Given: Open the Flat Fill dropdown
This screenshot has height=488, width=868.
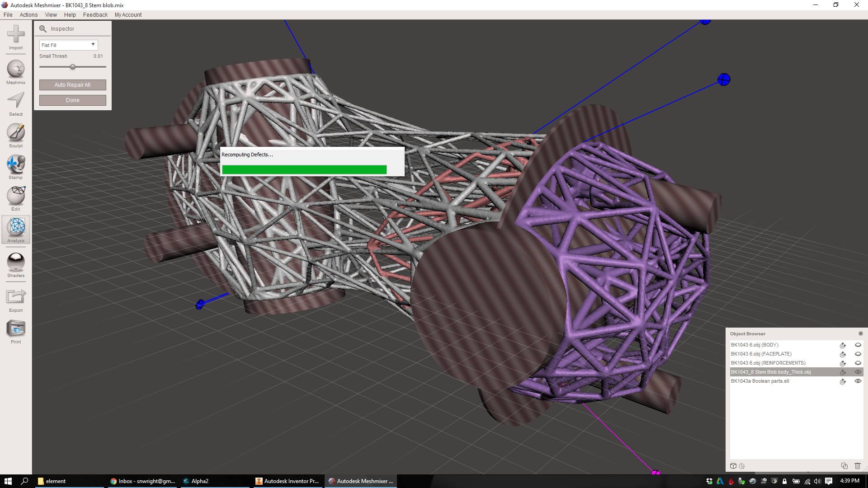Looking at the screenshot, I should [68, 45].
